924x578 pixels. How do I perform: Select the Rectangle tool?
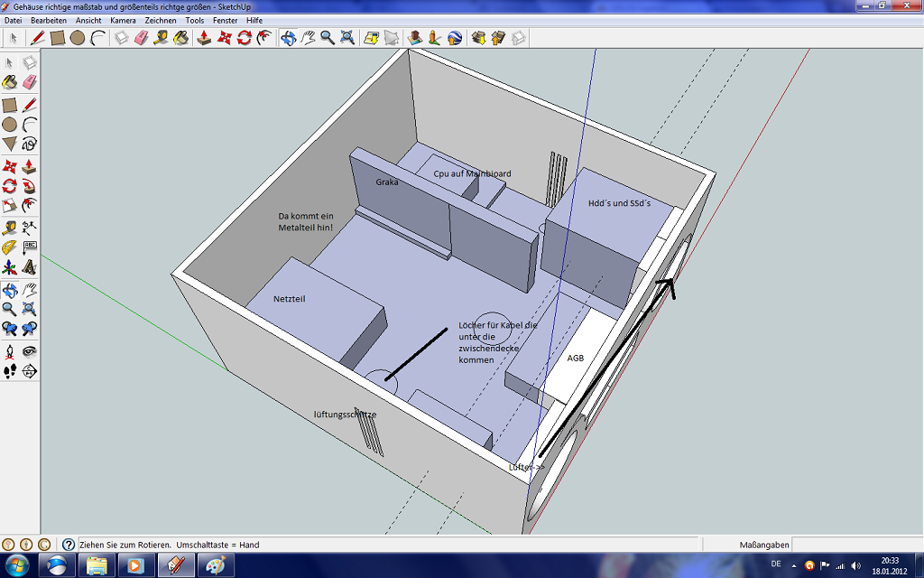coord(56,37)
